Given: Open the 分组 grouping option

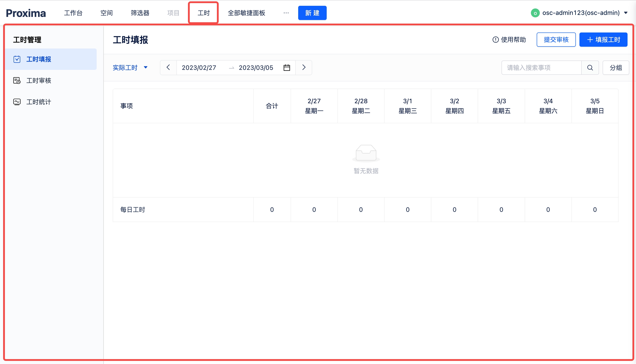Looking at the screenshot, I should pos(616,67).
